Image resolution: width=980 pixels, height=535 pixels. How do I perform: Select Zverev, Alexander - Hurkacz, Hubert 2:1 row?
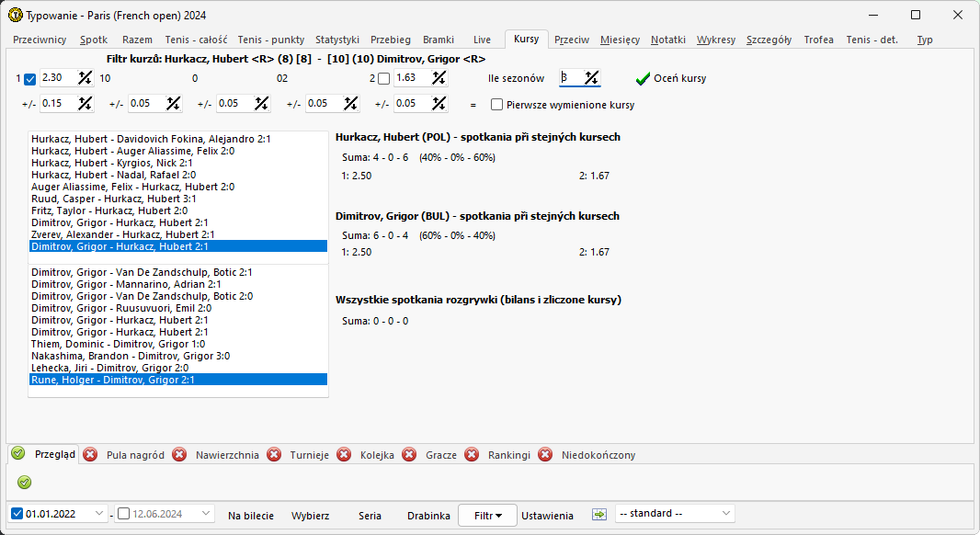click(122, 234)
